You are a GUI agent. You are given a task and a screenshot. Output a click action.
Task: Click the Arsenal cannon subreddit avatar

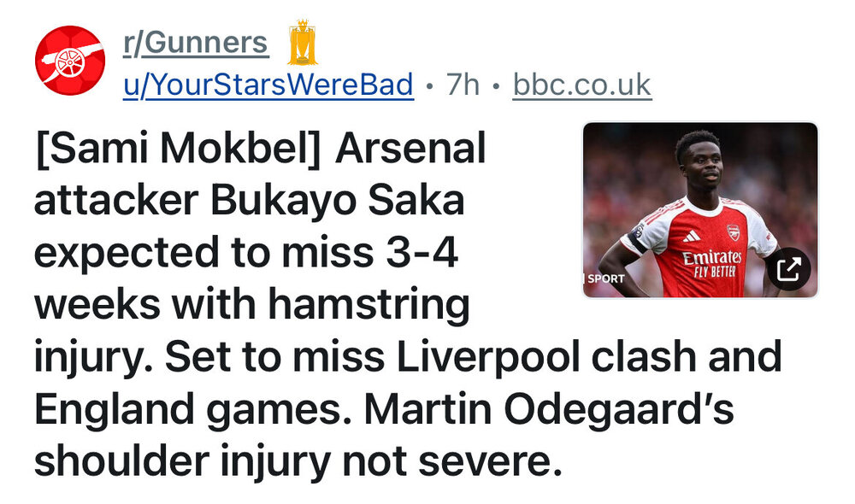click(x=70, y=60)
